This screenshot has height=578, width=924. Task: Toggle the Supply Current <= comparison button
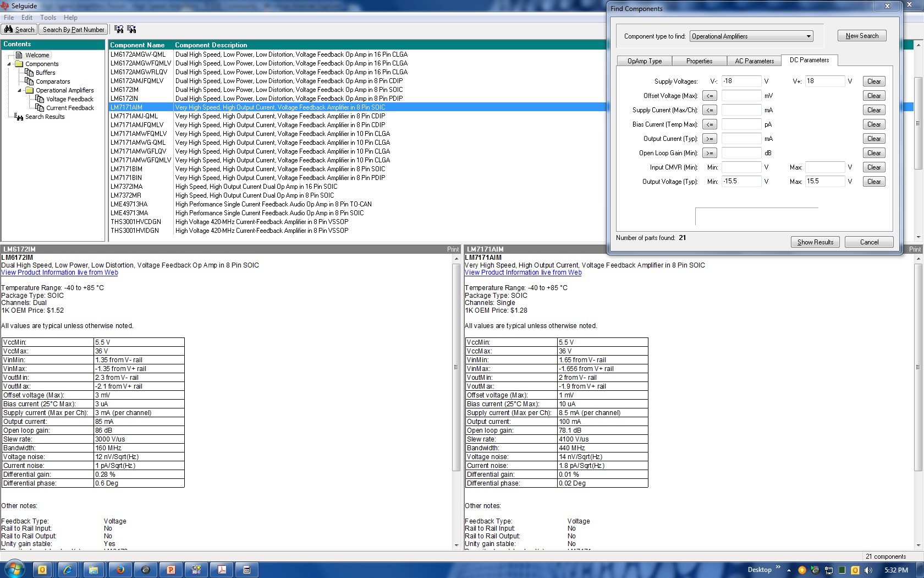pos(710,110)
